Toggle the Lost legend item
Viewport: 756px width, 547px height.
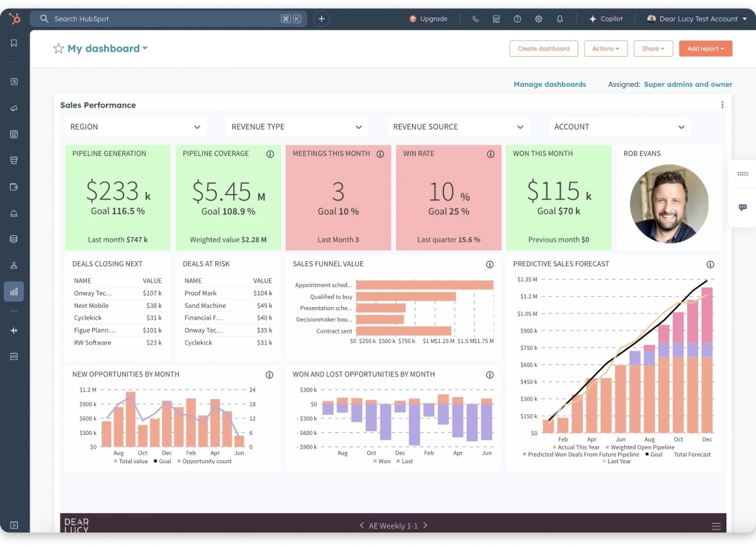tap(404, 461)
